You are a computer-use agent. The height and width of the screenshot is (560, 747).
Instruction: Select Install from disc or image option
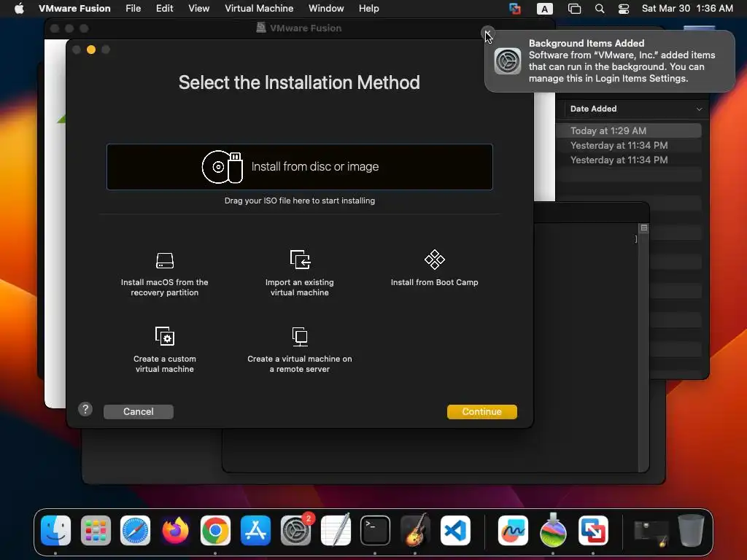300,167
